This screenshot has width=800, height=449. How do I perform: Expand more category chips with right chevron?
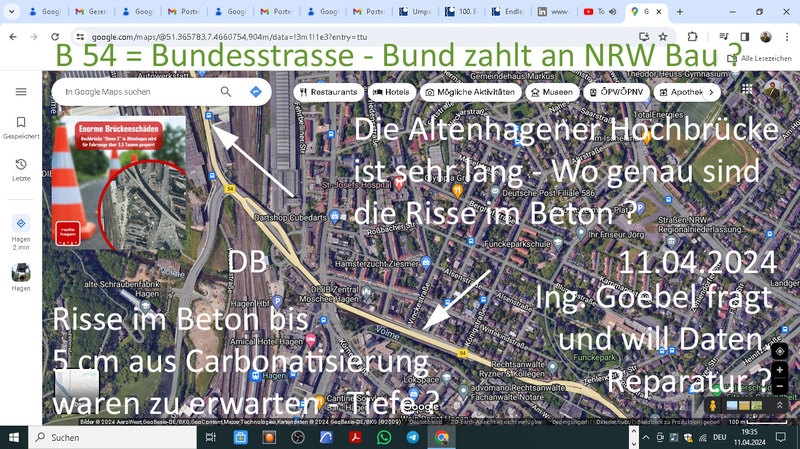coord(711,92)
